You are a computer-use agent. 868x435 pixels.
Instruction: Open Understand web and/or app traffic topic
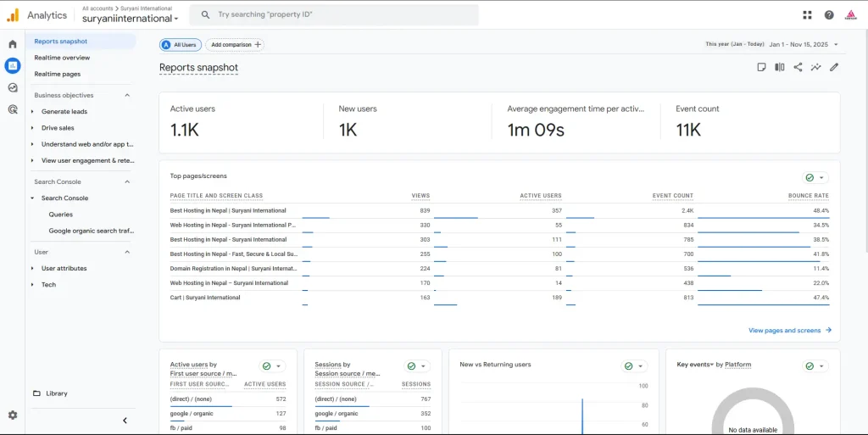[87, 144]
